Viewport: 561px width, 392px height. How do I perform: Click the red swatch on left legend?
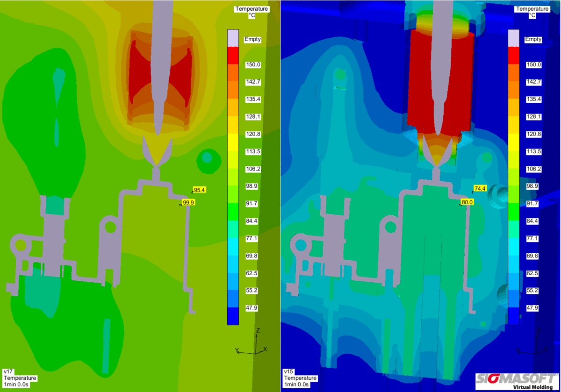pyautogui.click(x=234, y=56)
